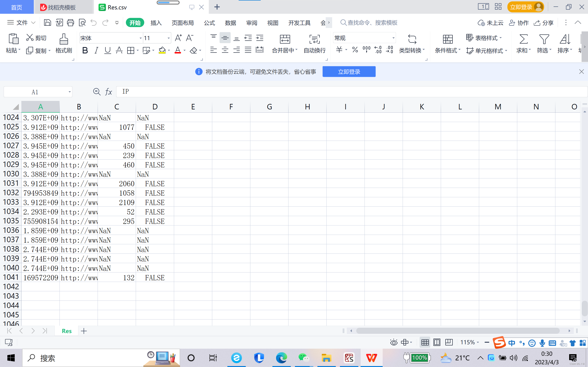Viewport: 588px width, 367px height.
Task: Open the number format 常规 dropdown
Action: point(393,38)
